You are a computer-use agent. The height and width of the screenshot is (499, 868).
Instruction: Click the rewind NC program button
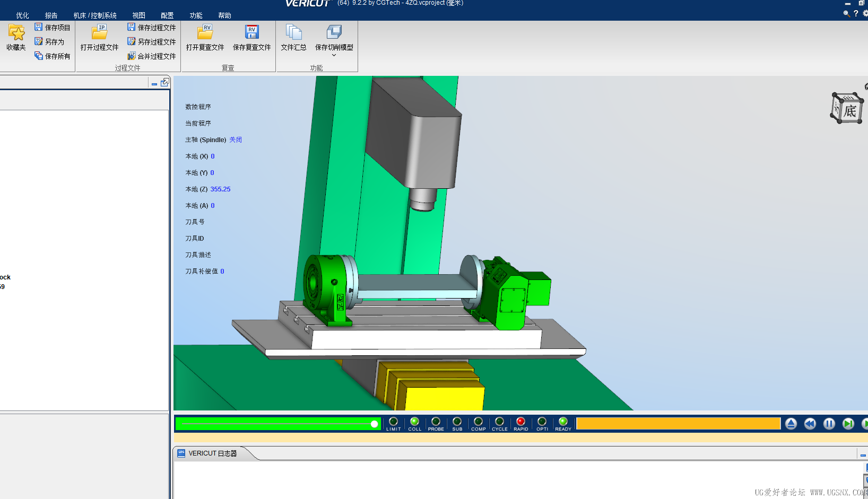[x=810, y=424]
